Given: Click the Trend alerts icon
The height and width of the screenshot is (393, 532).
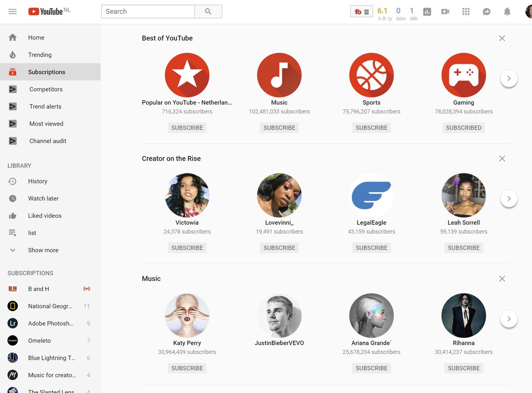Looking at the screenshot, I should click(13, 107).
